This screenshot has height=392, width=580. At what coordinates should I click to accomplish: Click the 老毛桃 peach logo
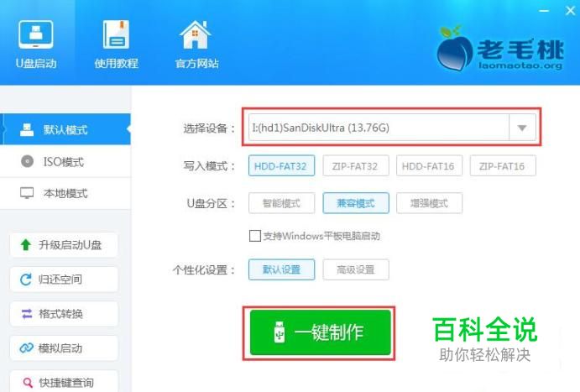[454, 49]
